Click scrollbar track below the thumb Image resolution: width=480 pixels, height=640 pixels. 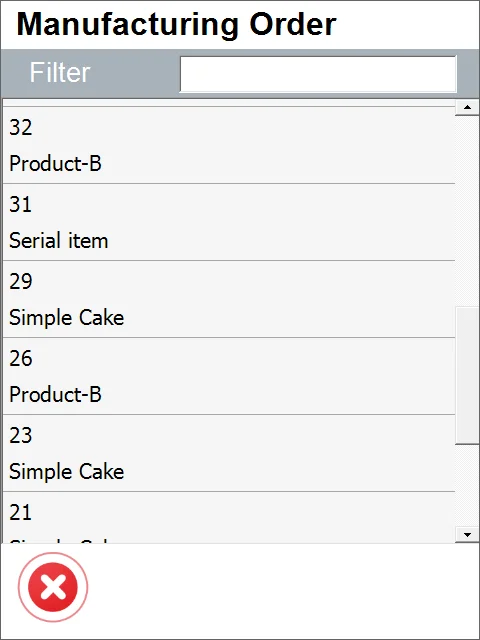click(467, 485)
